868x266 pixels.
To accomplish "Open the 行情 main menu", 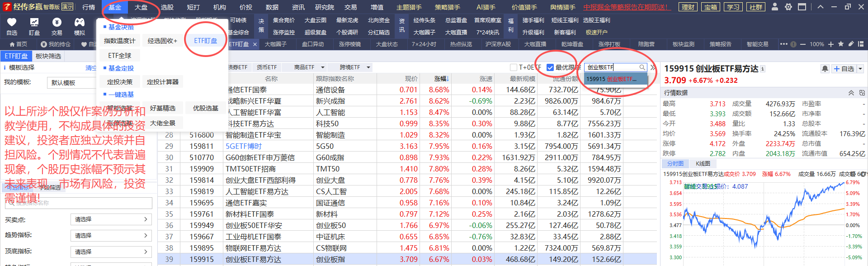I will pos(89,7).
